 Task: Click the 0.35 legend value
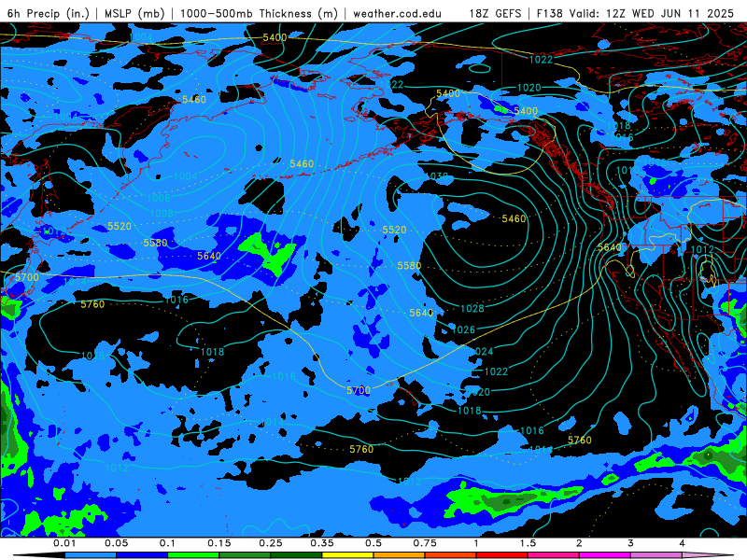tap(322, 543)
